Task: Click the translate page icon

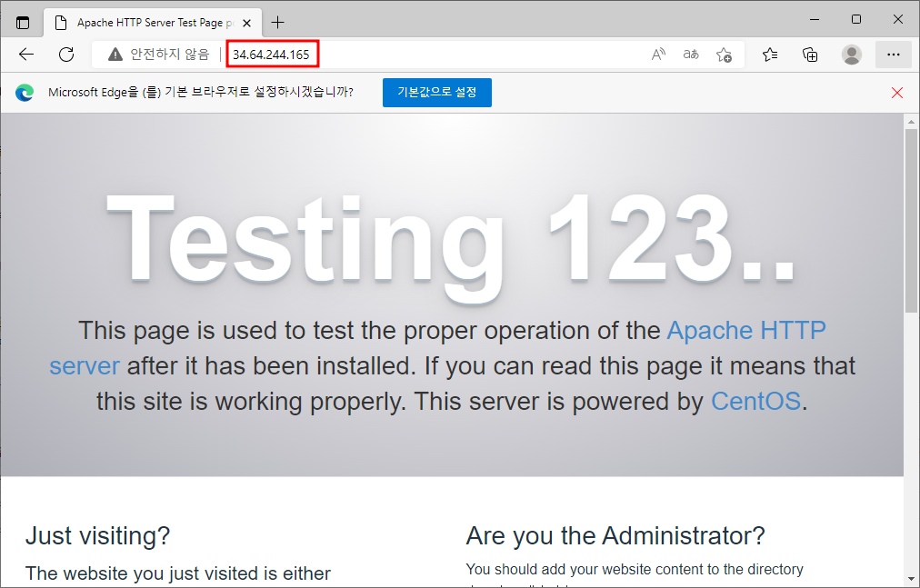Action: tap(691, 55)
